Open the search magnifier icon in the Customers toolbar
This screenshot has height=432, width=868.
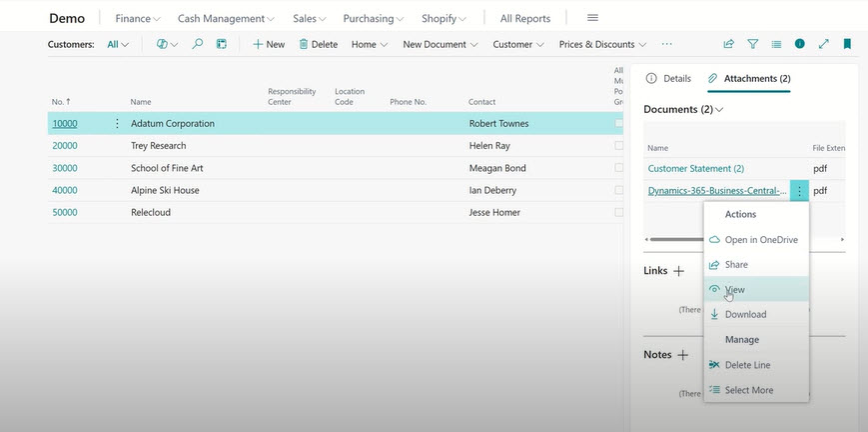point(197,44)
